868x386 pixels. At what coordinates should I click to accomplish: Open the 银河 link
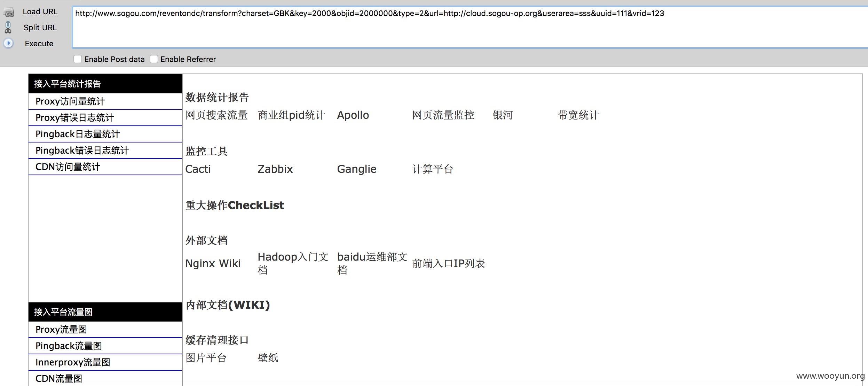503,115
